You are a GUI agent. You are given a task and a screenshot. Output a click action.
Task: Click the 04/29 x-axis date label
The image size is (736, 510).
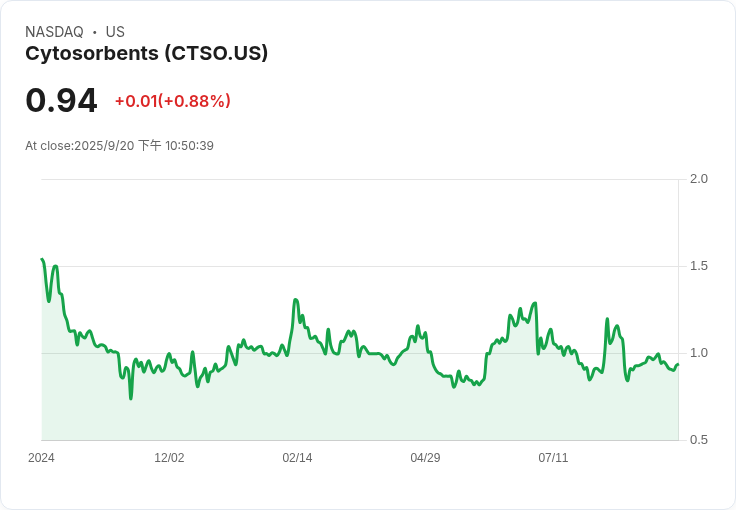coord(425,458)
